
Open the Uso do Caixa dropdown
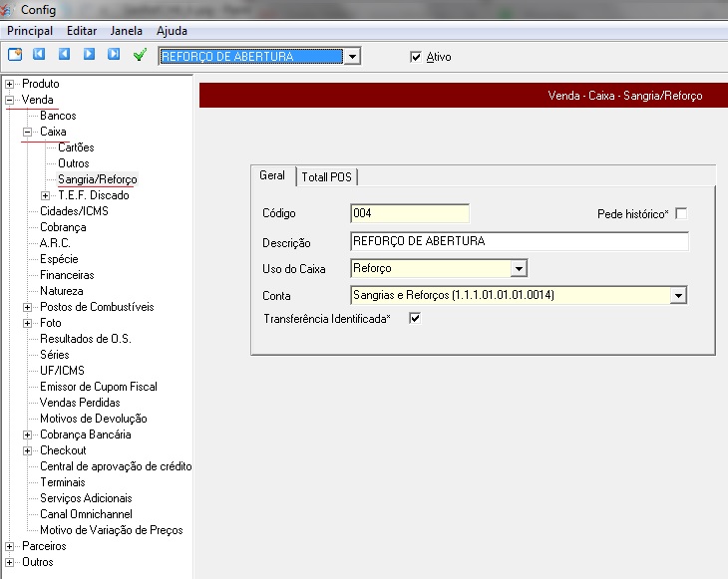[x=519, y=268]
